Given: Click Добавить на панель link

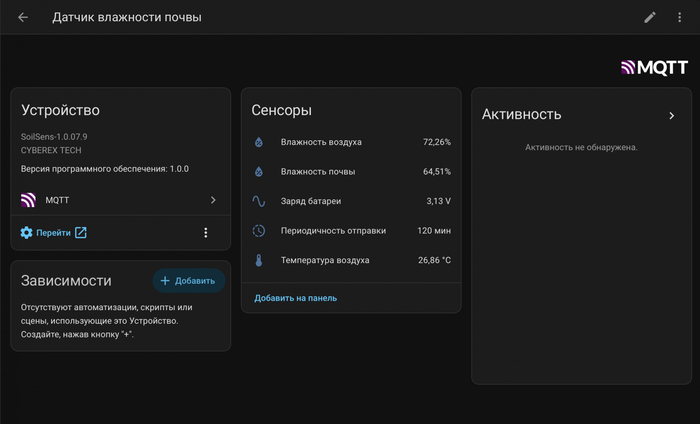Looking at the screenshot, I should click(x=296, y=298).
